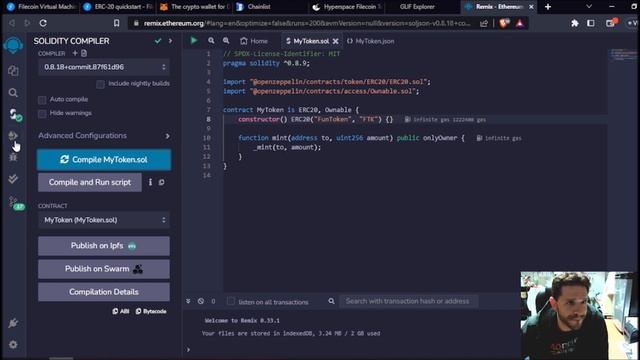Click the browser address bar URL

click(x=307, y=23)
